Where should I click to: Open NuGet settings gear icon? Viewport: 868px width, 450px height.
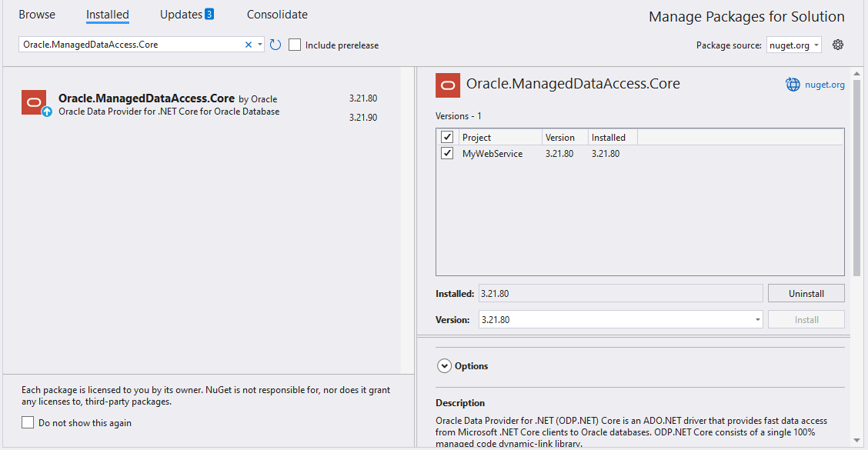click(838, 45)
